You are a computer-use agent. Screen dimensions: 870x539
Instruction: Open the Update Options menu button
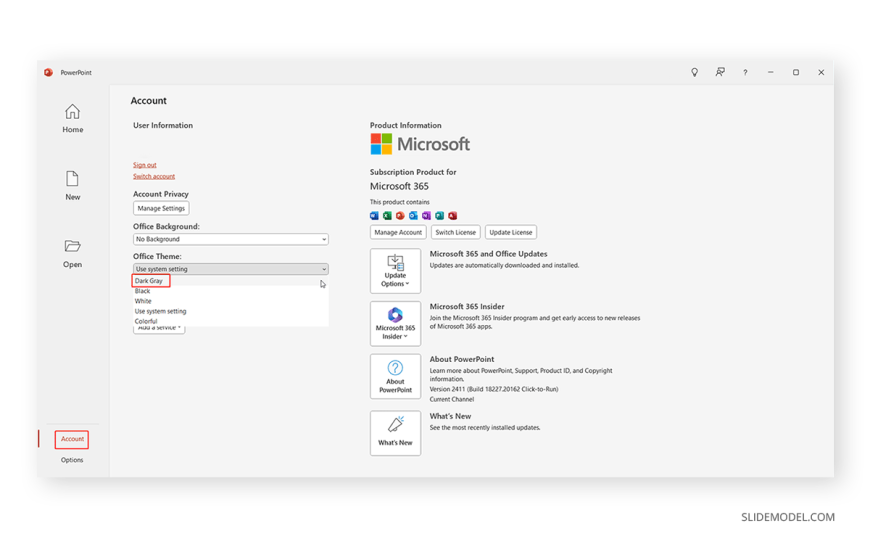[395, 271]
